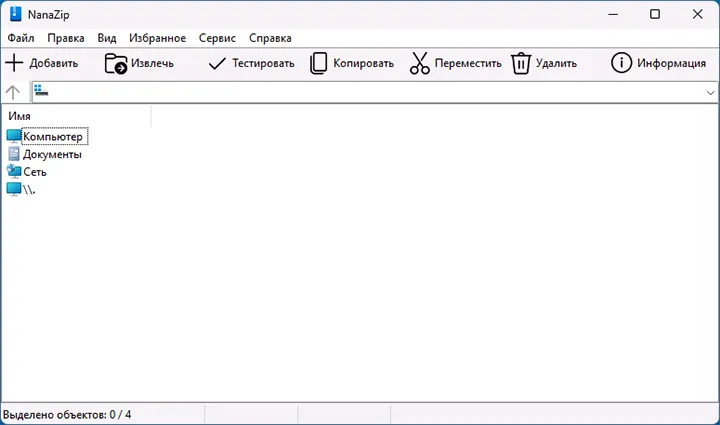
Task: Click the Извлечь button label
Action: pos(152,63)
